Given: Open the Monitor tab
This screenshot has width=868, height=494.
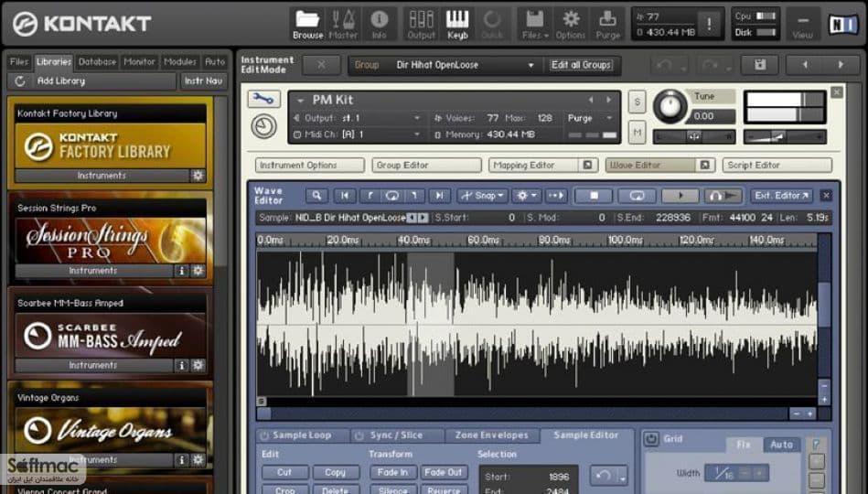Looking at the screenshot, I should pos(140,61).
